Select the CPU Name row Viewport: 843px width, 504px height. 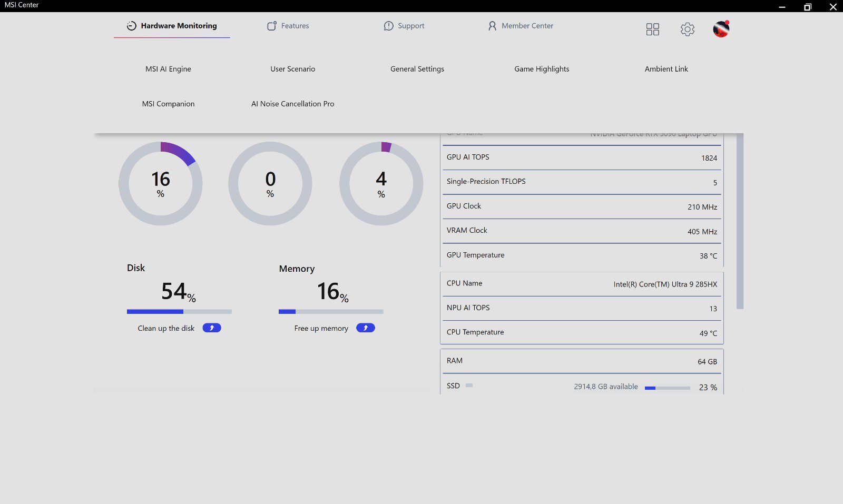pos(582,284)
